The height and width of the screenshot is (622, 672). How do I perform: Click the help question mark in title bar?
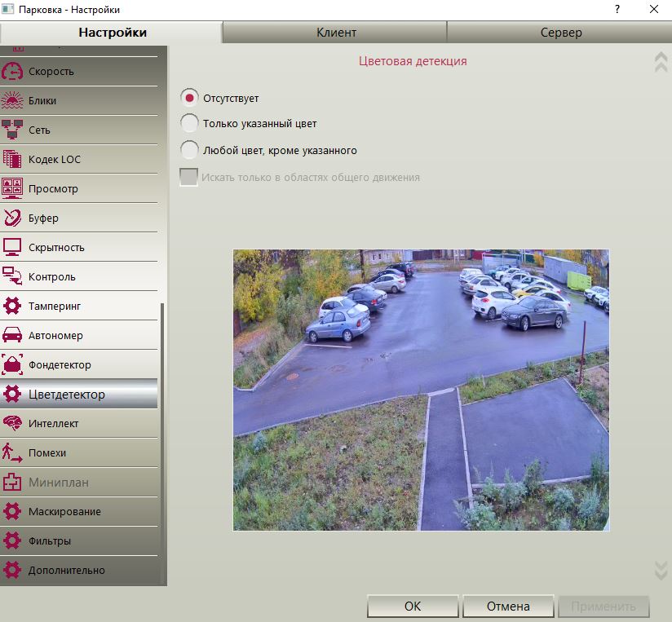click(x=617, y=9)
